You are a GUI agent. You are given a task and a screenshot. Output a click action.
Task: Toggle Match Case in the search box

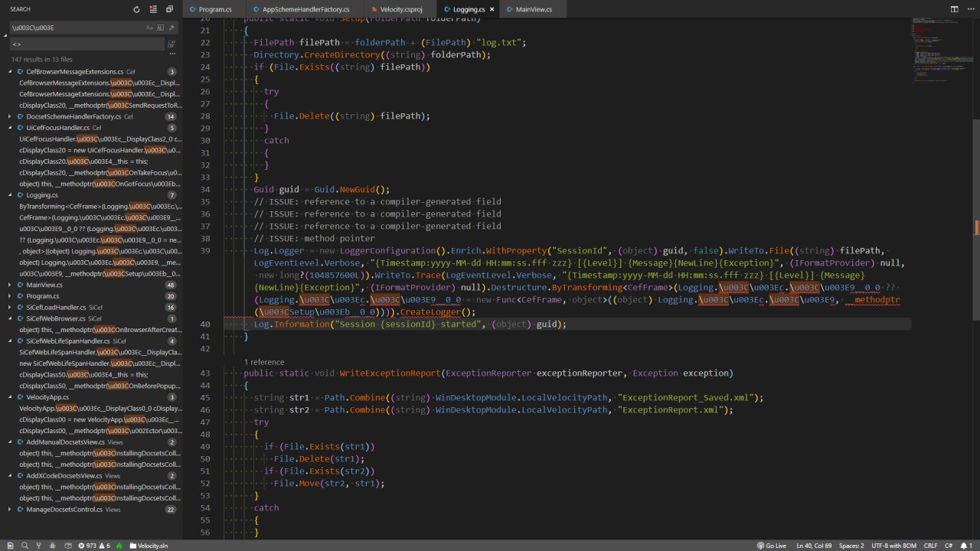coord(149,28)
